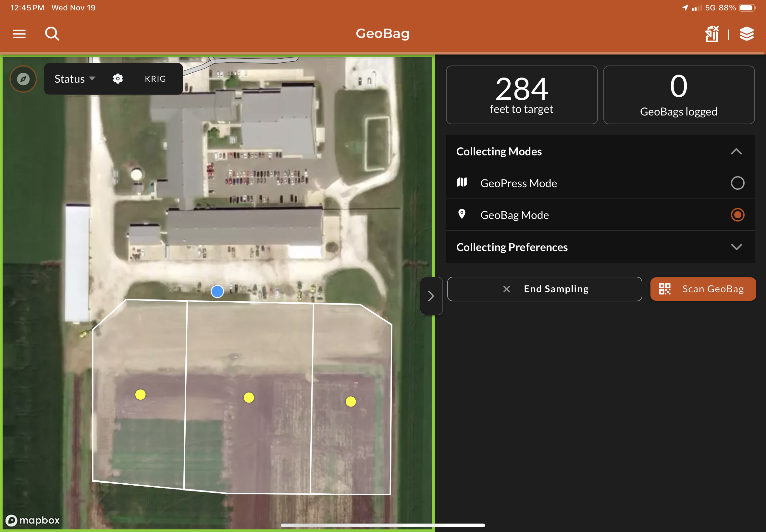Screen dimensions: 766x532
Task: Tap the 284 feet to target card
Action: point(522,95)
